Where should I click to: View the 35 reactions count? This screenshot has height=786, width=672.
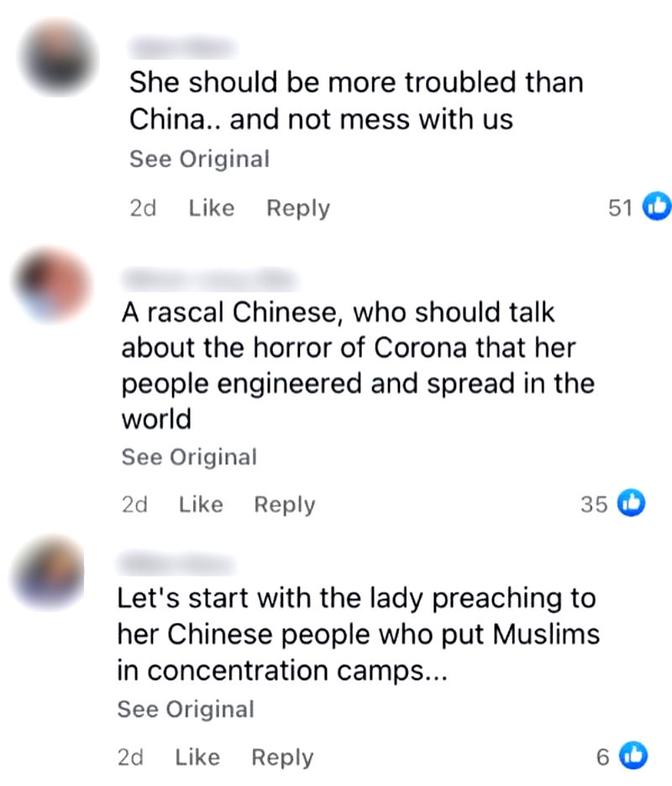tap(594, 505)
